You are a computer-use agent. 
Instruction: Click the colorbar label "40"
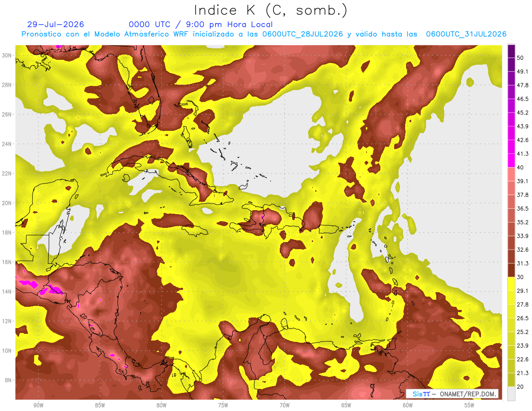(520, 168)
